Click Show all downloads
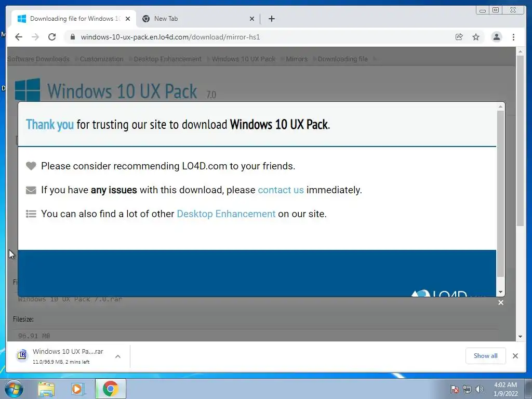Viewport: 532px width, 399px height. [486, 355]
